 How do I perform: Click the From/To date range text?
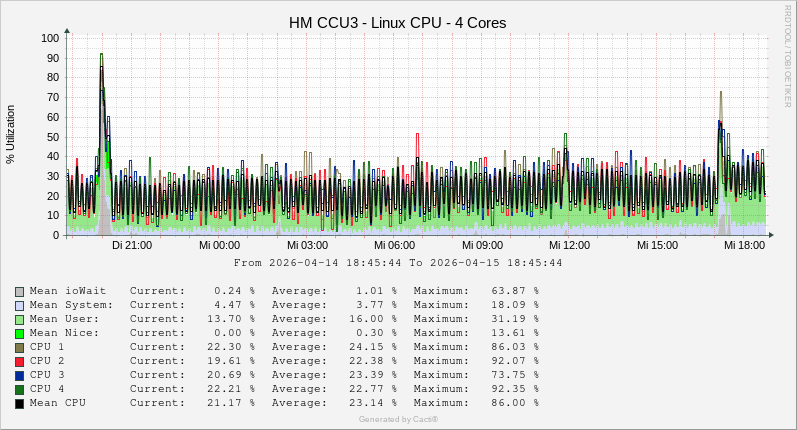point(398,263)
